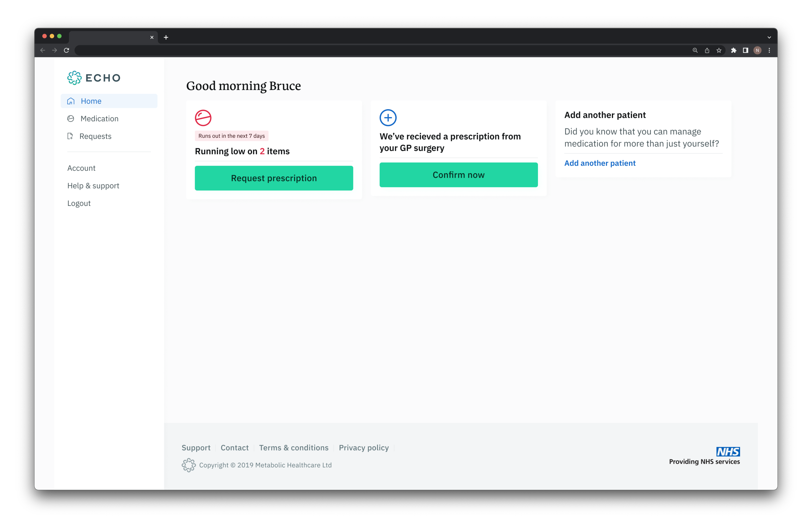This screenshot has width=812, height=531.
Task: Click the Echo logo in sidebar
Action: pyautogui.click(x=94, y=78)
